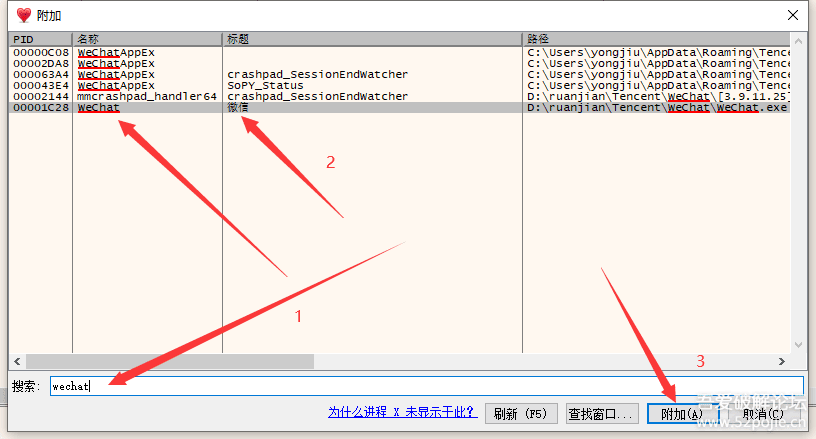Click the horizontal scrollbar left arrow
Viewport: 816px width, 439px height.
coord(17,361)
